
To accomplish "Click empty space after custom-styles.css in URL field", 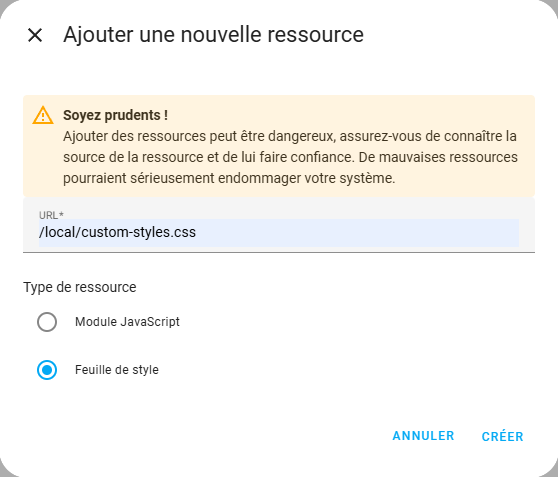I will tap(356, 232).
